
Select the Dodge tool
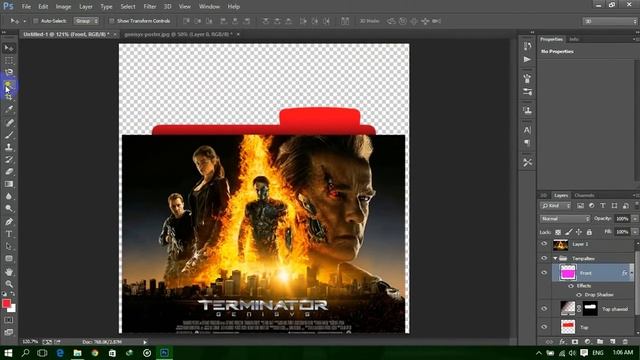click(x=9, y=209)
